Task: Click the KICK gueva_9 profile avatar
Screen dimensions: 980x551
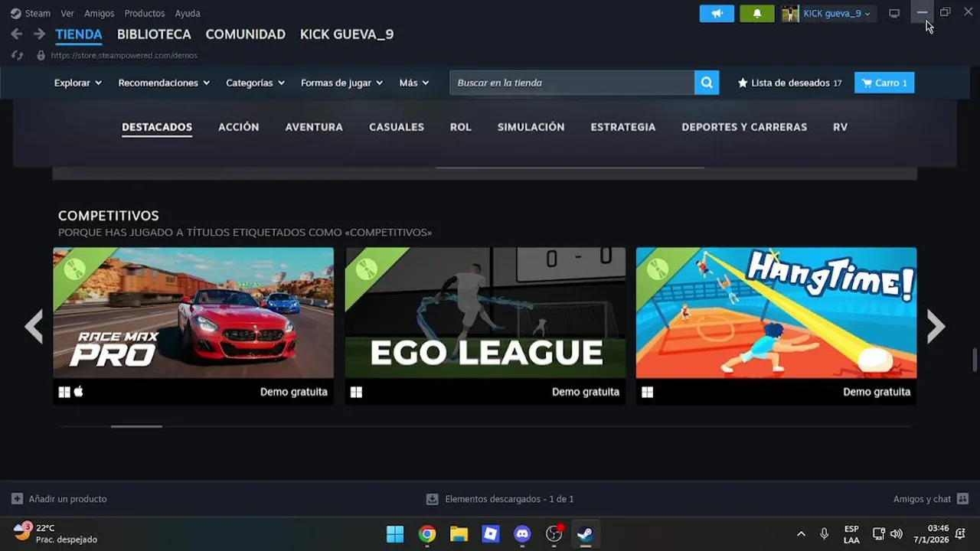Action: tap(790, 13)
